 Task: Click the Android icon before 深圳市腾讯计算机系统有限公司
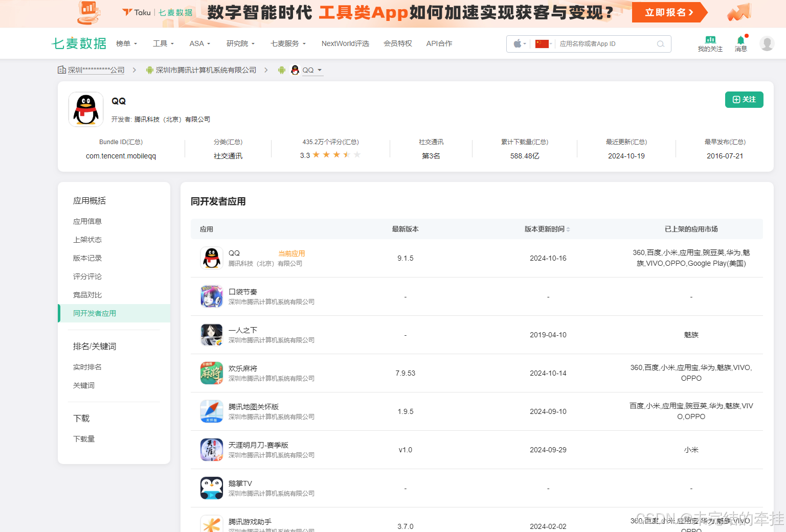[149, 70]
